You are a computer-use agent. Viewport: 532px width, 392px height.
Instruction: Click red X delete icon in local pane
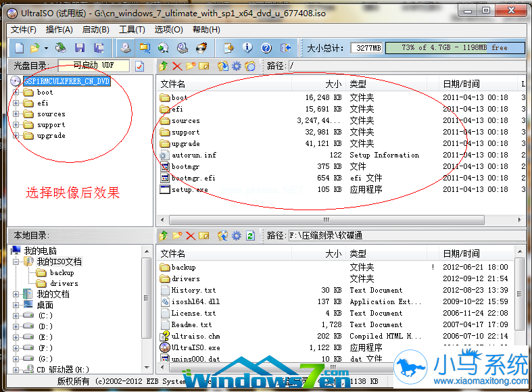[191, 235]
